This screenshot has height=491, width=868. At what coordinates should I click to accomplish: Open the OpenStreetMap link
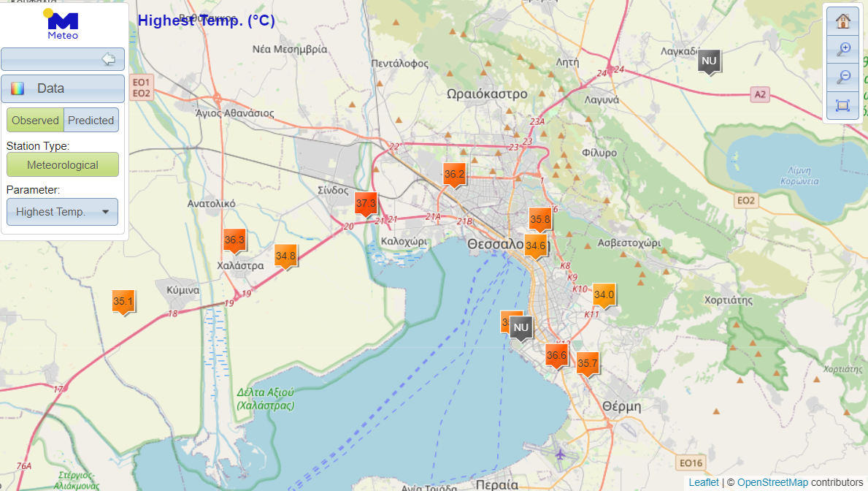coord(772,482)
